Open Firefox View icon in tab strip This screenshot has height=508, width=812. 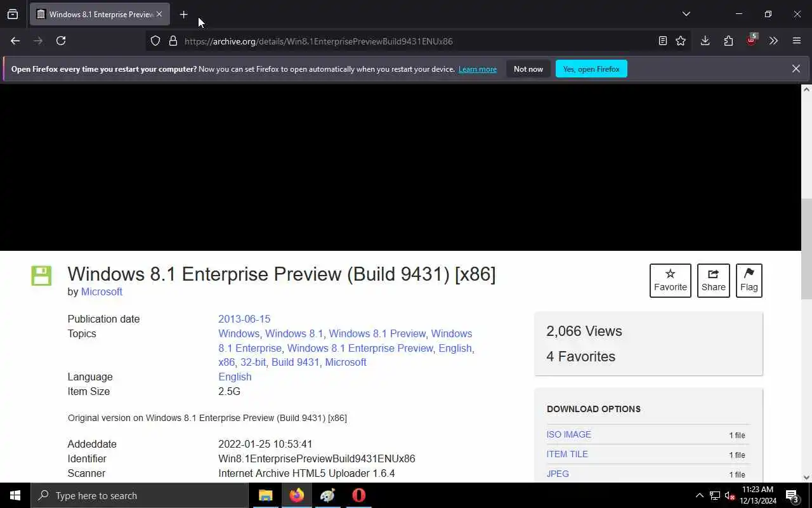pyautogui.click(x=13, y=14)
